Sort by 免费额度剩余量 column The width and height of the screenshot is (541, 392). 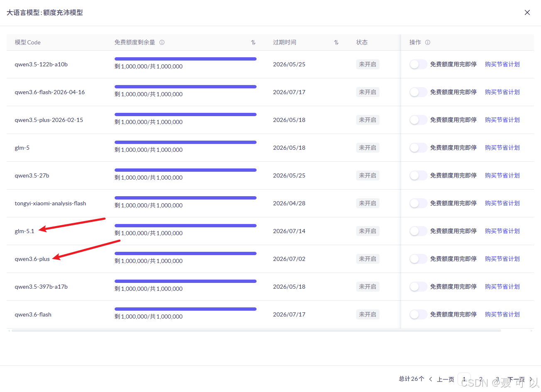tap(253, 42)
